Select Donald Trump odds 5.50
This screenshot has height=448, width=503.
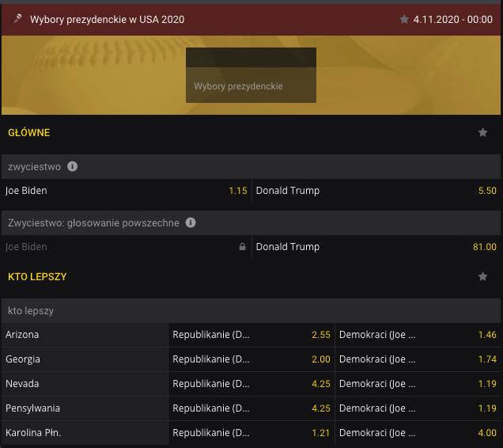(x=376, y=191)
